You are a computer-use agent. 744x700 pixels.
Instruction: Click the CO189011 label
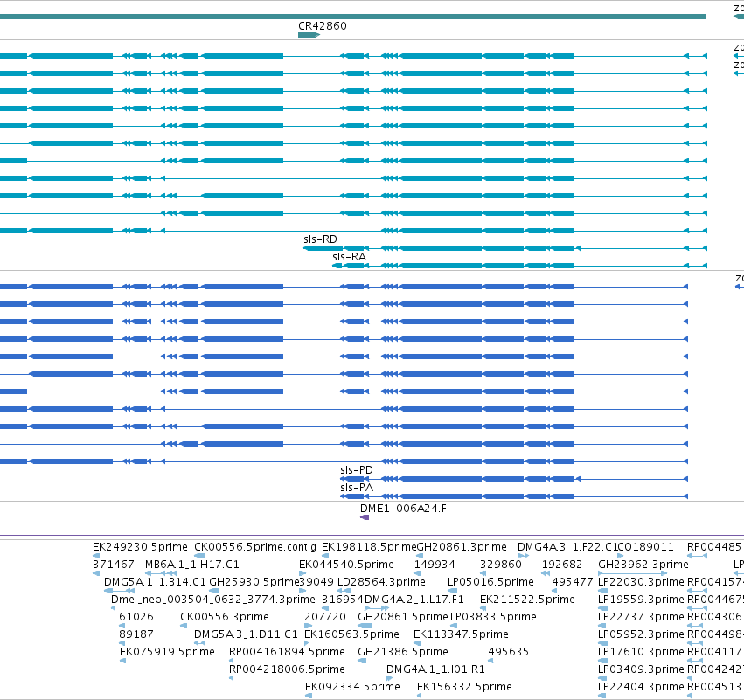tap(646, 547)
